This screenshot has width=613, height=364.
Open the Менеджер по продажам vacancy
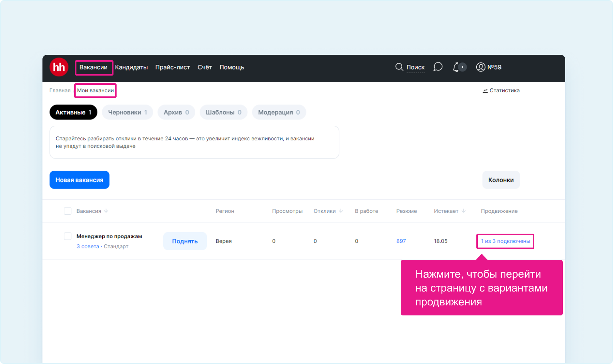pos(109,236)
